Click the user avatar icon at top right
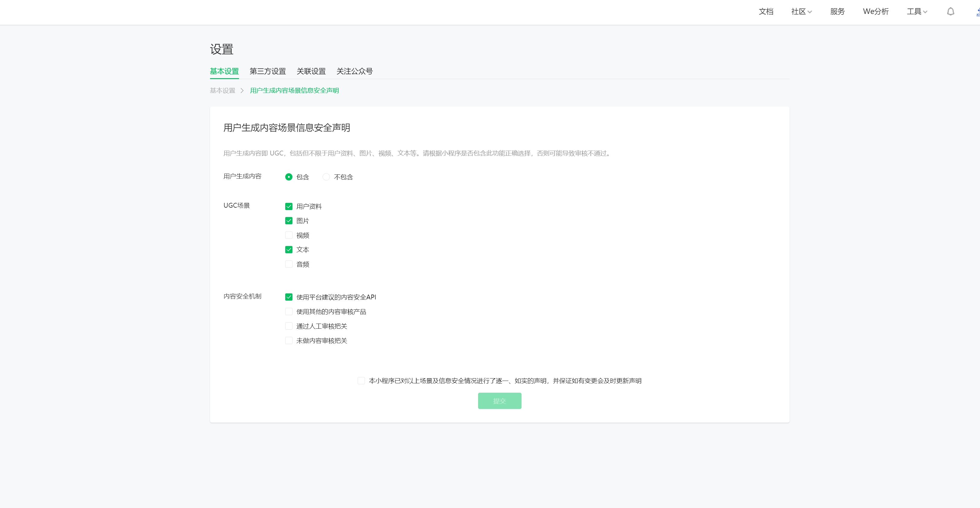This screenshot has height=508, width=980. (977, 12)
